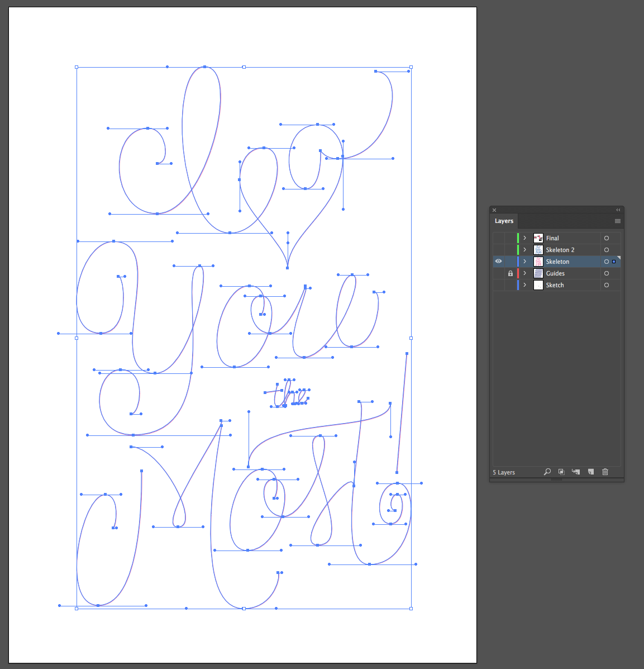Viewport: 644px width, 669px height.
Task: Click the Skeleton 2 layer target circle
Action: coord(607,250)
